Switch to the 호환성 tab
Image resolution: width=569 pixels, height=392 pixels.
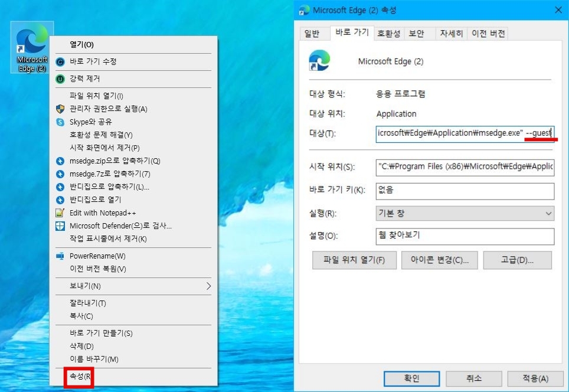(388, 34)
